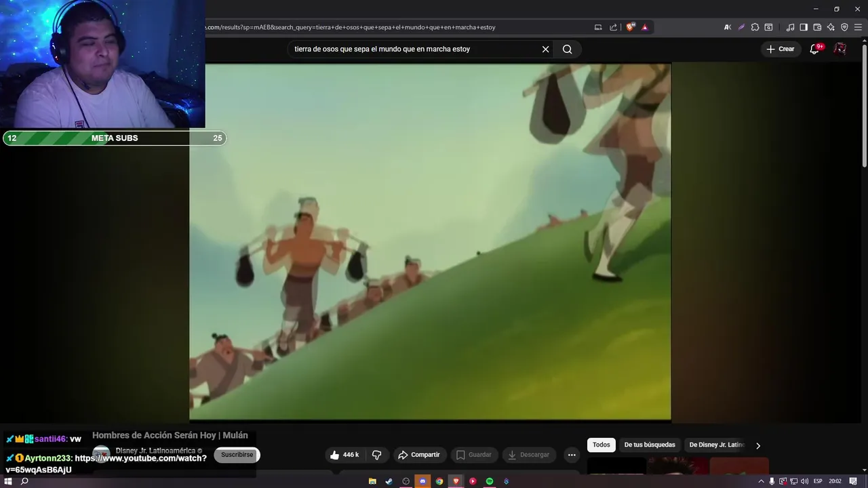The width and height of the screenshot is (868, 488).
Task: Switch to Brave in taskbar
Action: tap(456, 481)
